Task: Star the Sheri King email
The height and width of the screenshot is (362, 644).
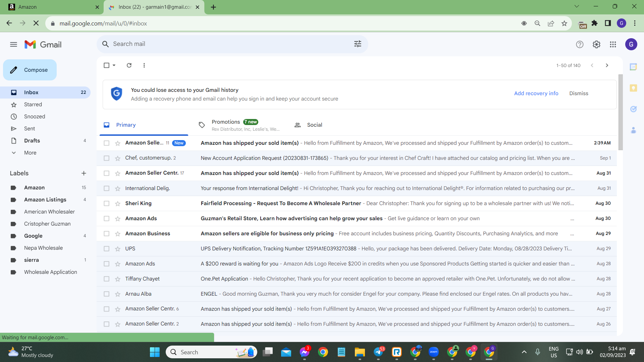Action: 118,203
